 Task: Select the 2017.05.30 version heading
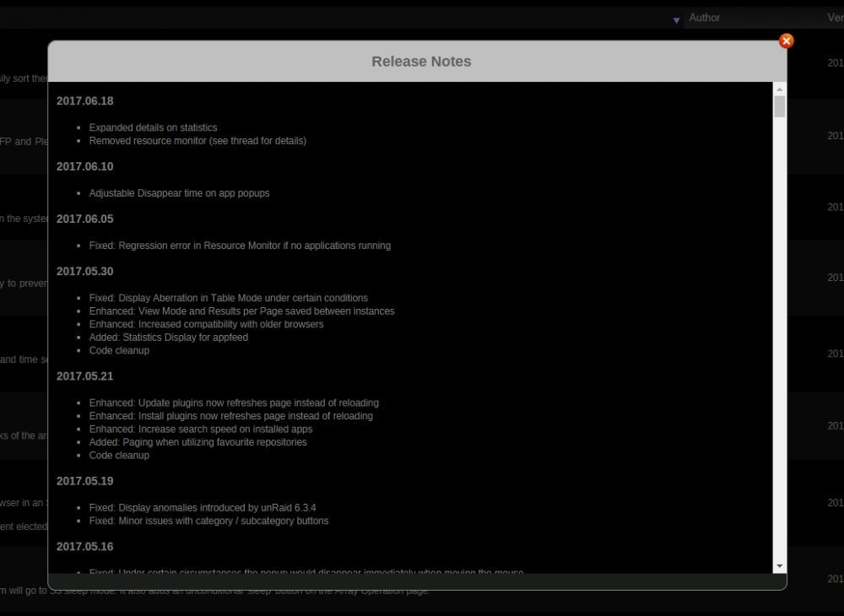pos(85,271)
